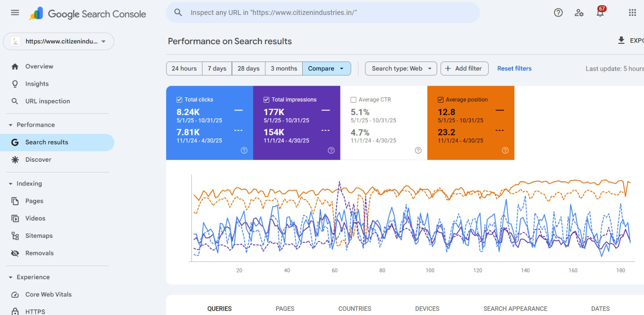The height and width of the screenshot is (315, 644).
Task: Click the Core Web Vitals gauge icon
Action: (x=15, y=294)
